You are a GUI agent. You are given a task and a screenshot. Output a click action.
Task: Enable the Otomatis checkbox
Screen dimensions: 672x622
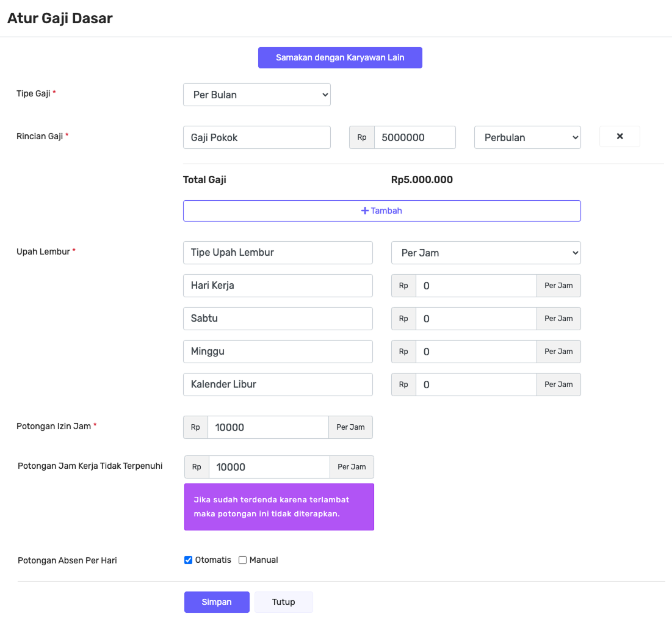point(188,560)
